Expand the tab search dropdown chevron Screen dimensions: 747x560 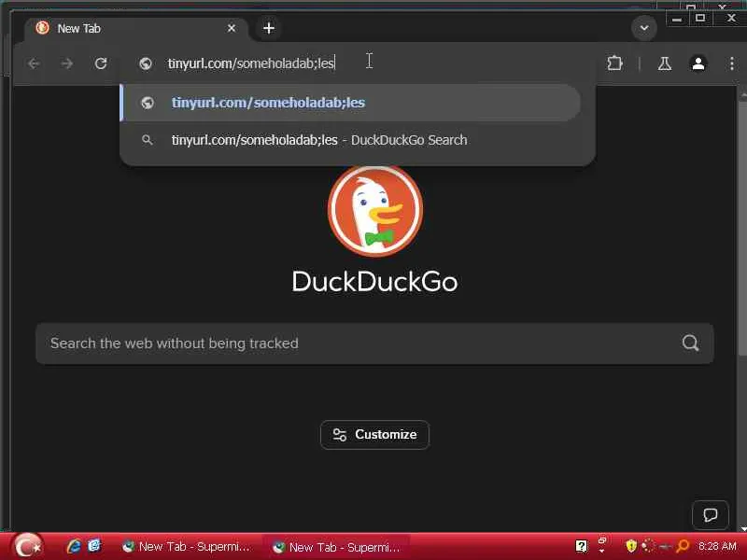[x=644, y=28]
